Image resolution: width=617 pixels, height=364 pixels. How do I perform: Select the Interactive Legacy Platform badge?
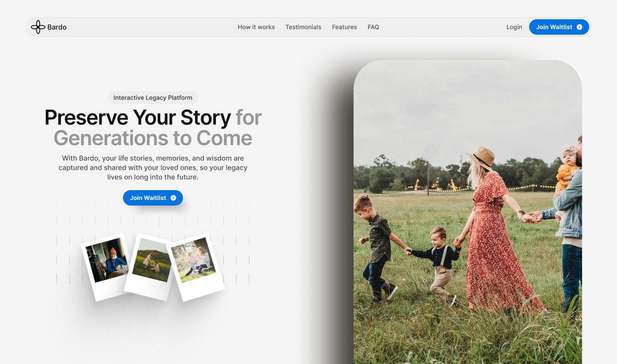pos(153,98)
